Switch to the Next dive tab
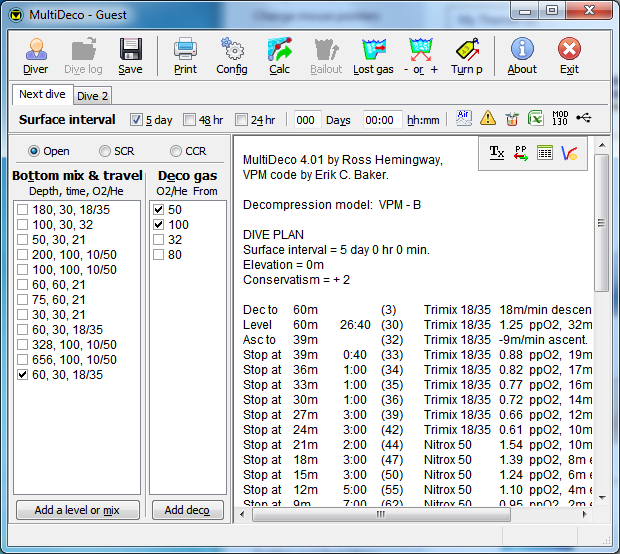This screenshot has width=620, height=554. coord(42,95)
